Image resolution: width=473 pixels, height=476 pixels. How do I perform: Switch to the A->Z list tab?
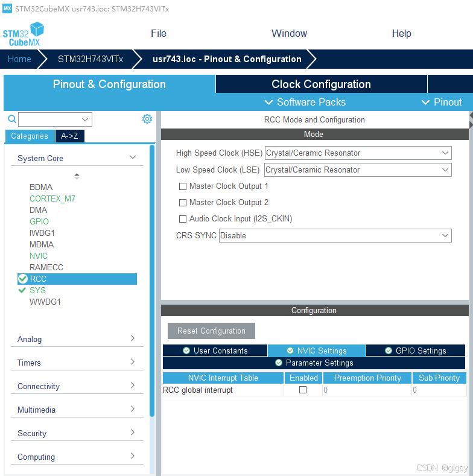(x=69, y=136)
